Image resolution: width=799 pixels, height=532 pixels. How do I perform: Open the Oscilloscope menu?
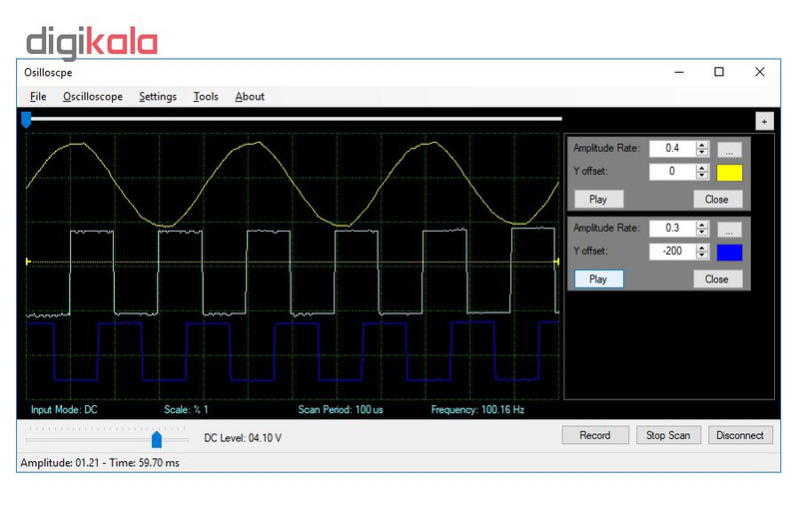pos(93,97)
